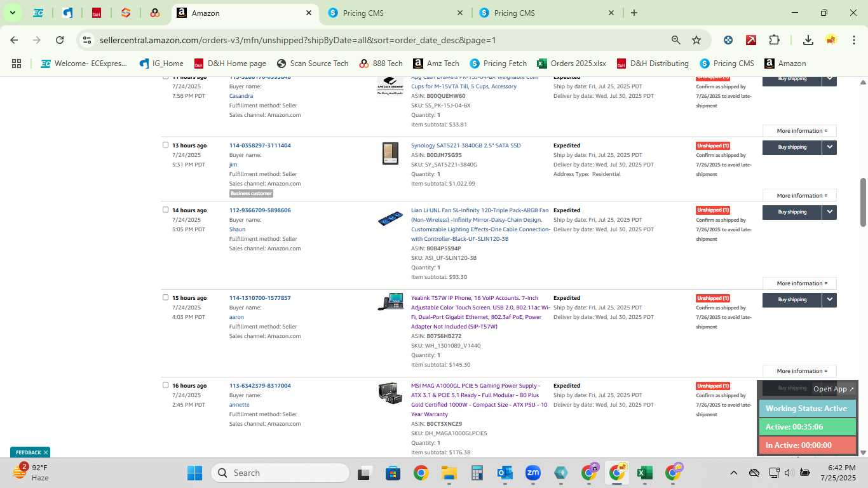Expand More information for the Lian Li order

799,283
